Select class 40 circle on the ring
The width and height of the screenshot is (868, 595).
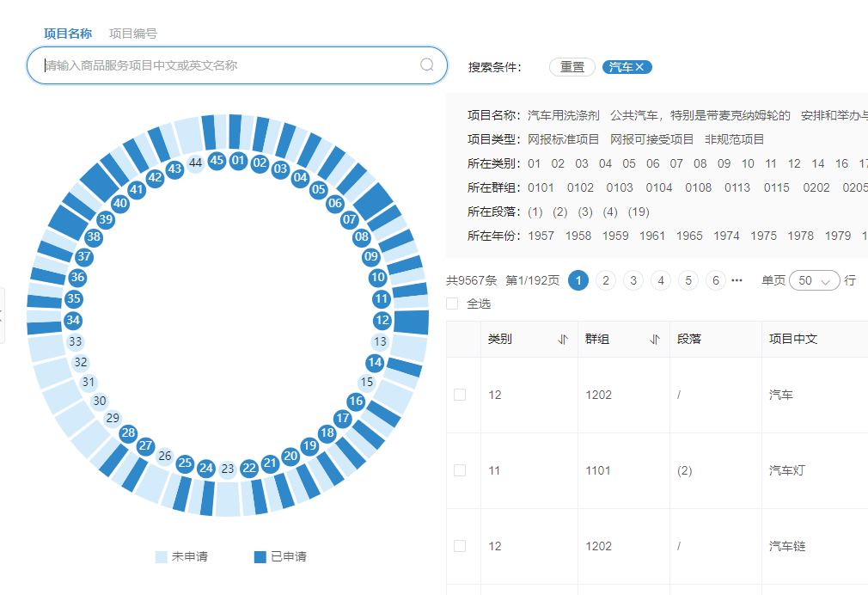pyautogui.click(x=120, y=203)
